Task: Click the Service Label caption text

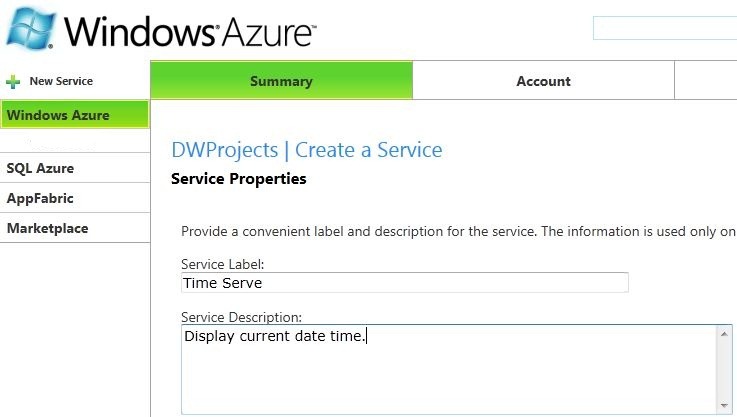Action: (223, 264)
